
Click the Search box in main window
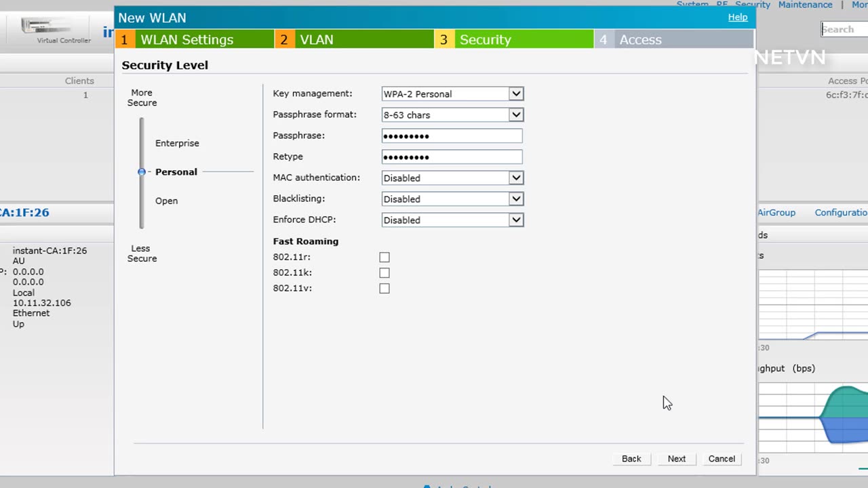[x=844, y=29]
